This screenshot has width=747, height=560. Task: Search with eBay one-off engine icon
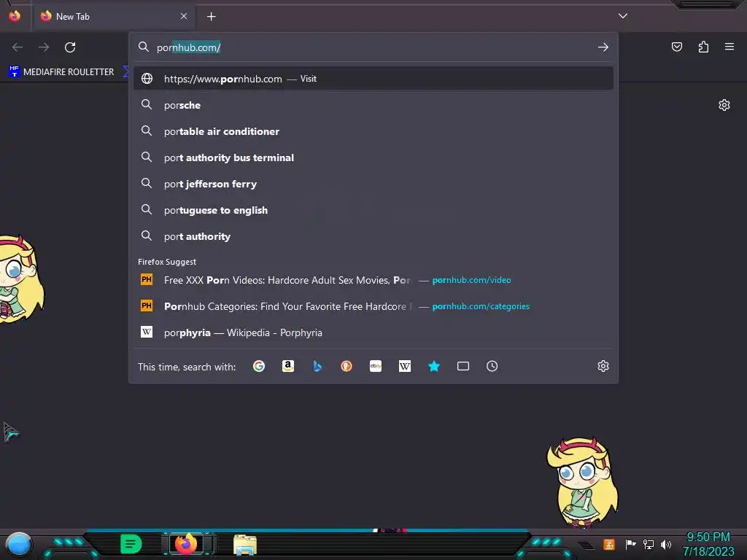pyautogui.click(x=376, y=366)
